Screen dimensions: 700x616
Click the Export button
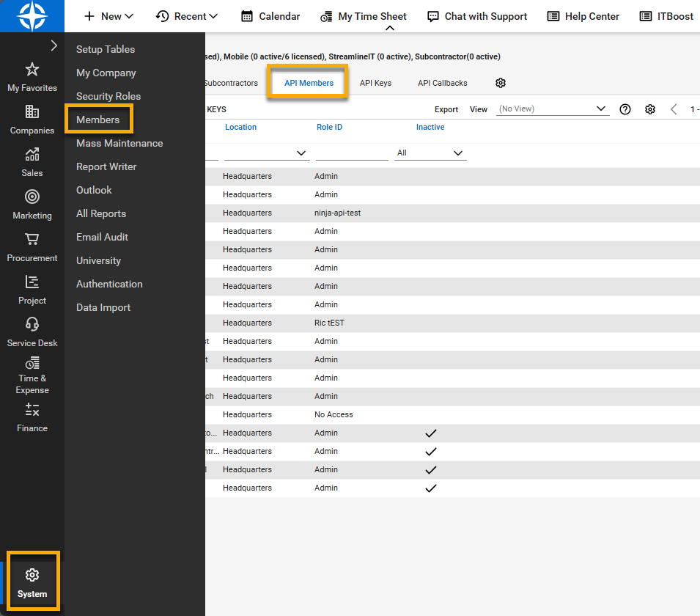446,109
